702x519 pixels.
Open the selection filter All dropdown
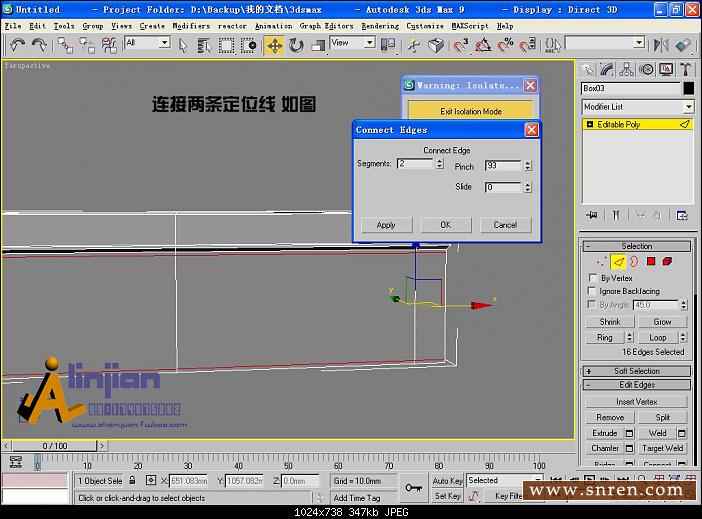pos(165,43)
